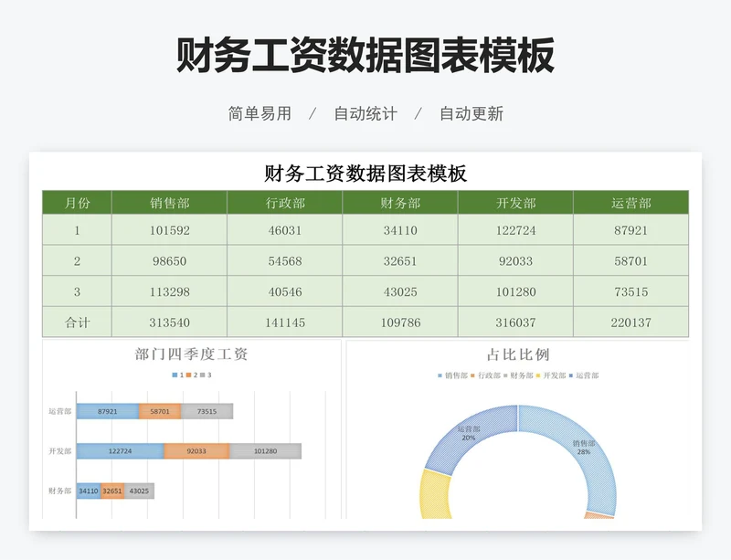731x560 pixels.
Task: Select the blue 34110 bar segment for 财务部
Action: tap(89, 491)
